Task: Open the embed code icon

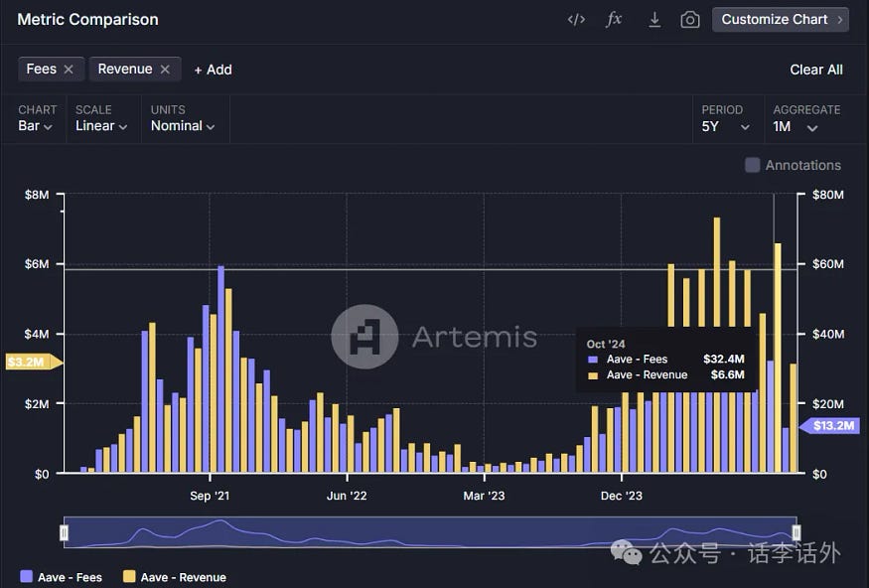Action: point(576,20)
